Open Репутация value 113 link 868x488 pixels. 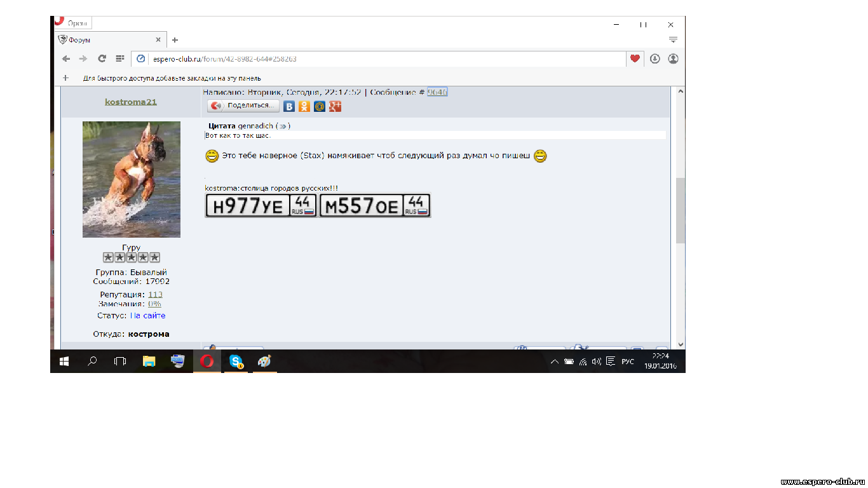[x=155, y=294]
